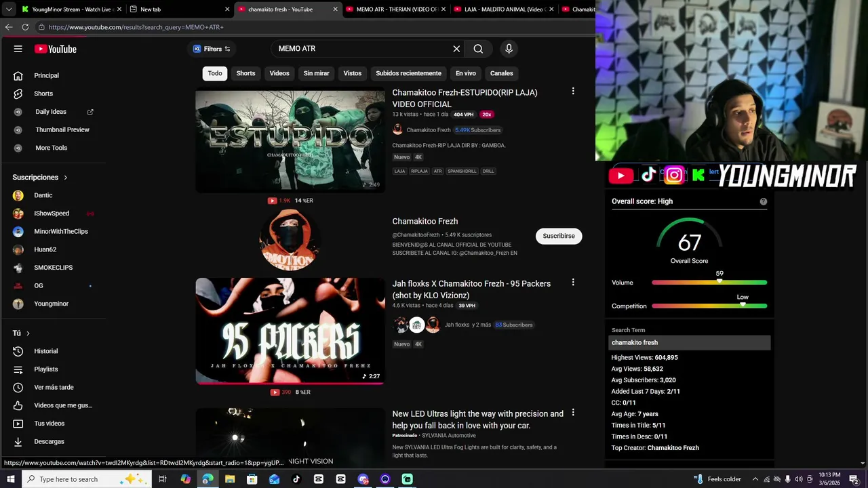Open the Windows Start menu
The width and height of the screenshot is (868, 488).
tap(10, 479)
